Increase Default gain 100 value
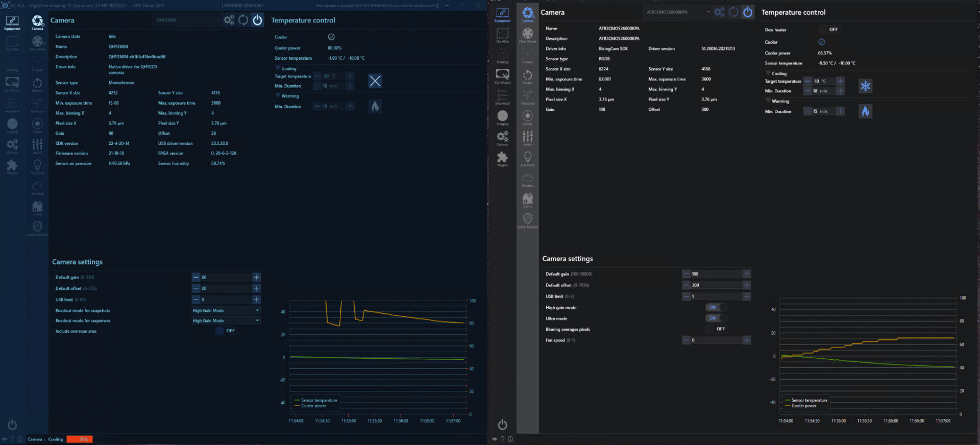980x445 pixels. coord(747,274)
